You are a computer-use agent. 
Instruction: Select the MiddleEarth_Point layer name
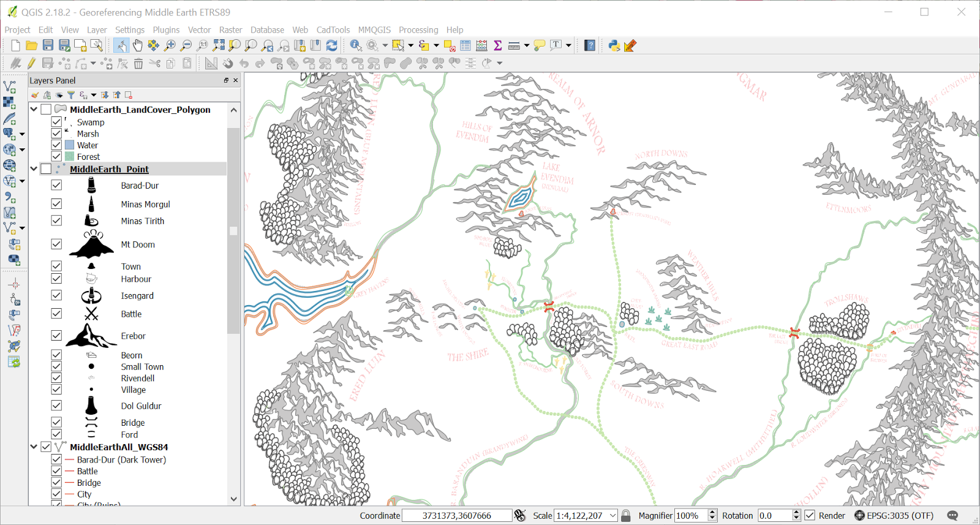[109, 169]
